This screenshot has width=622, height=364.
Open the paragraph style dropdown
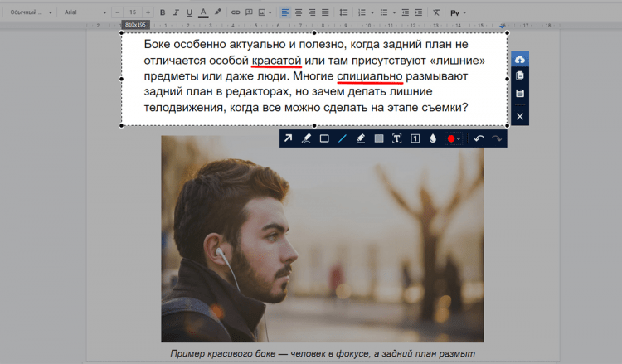click(x=31, y=12)
